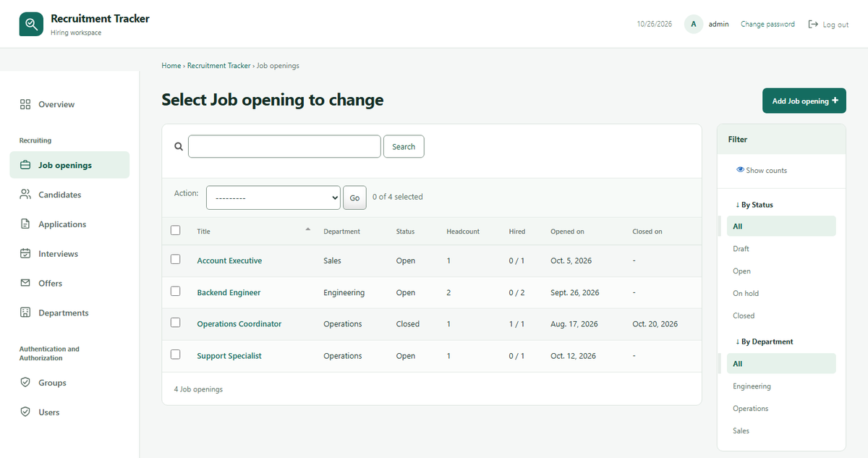
Task: Filter status by On hold
Action: point(781,293)
